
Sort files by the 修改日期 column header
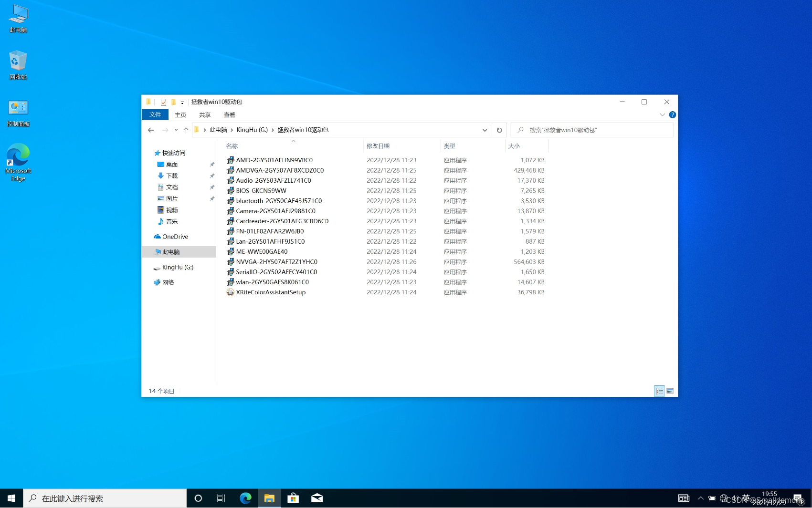[378, 146]
